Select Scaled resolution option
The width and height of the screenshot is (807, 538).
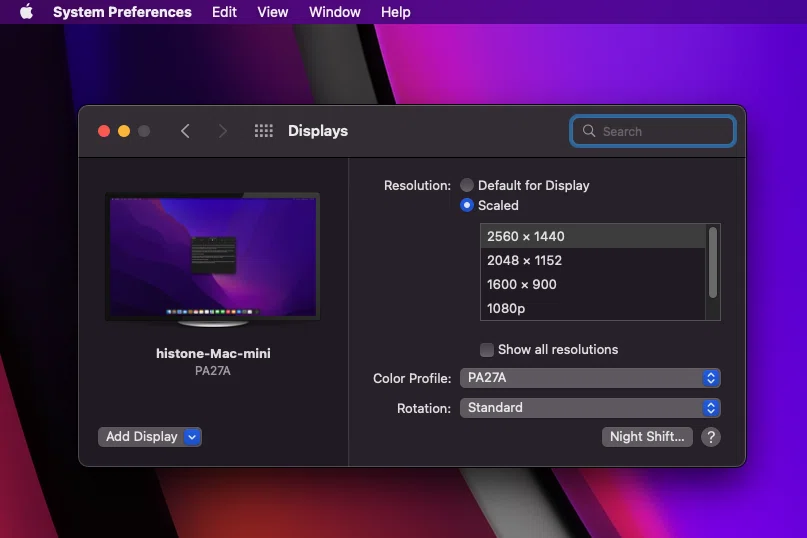pos(467,205)
